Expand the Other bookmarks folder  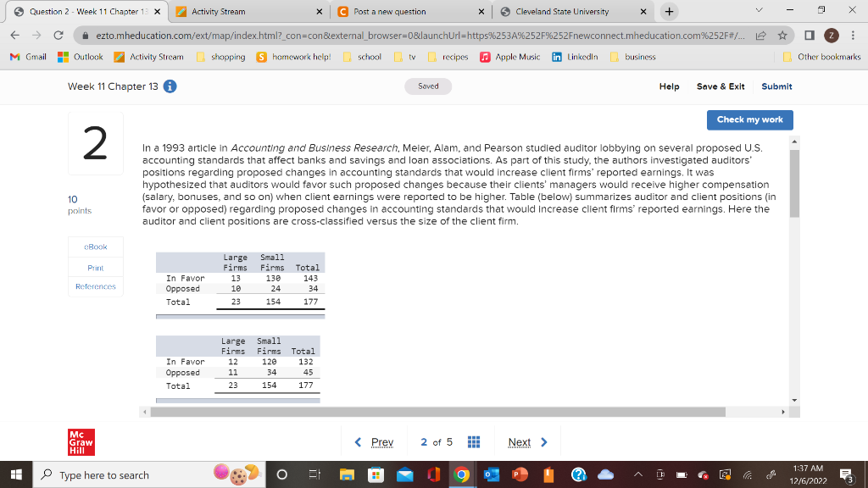[x=822, y=57]
